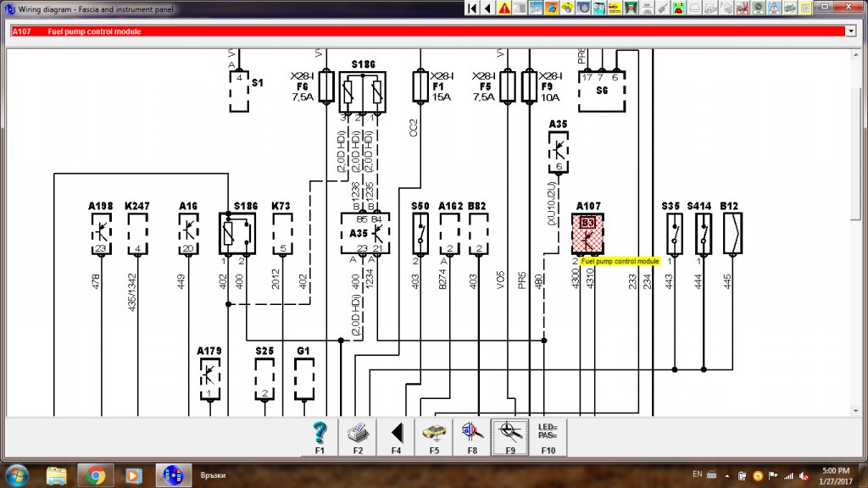This screenshot has width=868, height=488.
Task: Show hidden tray icons arrow
Action: (x=726, y=476)
